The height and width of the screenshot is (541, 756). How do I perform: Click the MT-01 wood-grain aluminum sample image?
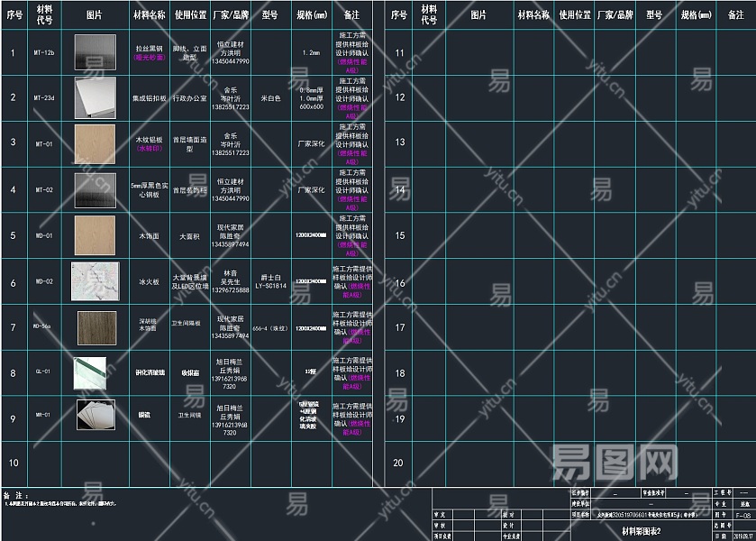95,142
